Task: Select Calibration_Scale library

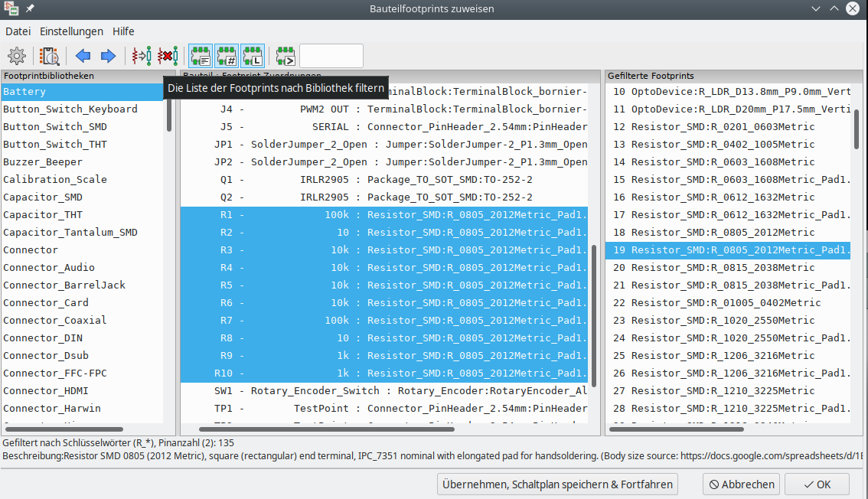Action: pos(82,180)
